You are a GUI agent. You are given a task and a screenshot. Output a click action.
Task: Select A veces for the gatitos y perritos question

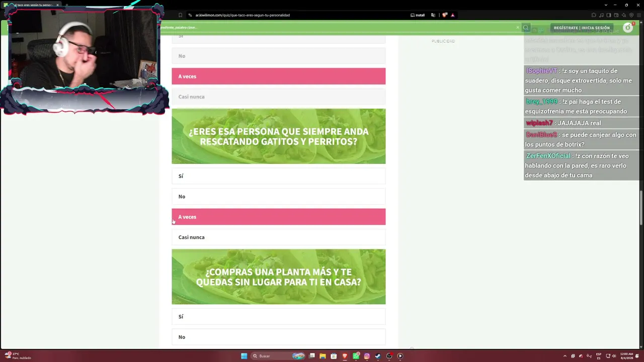coord(279,217)
